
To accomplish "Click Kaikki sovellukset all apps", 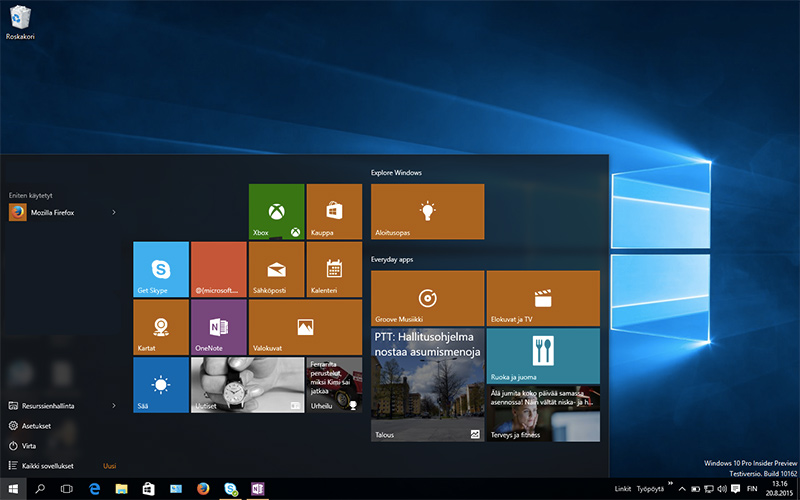I will coord(48,465).
